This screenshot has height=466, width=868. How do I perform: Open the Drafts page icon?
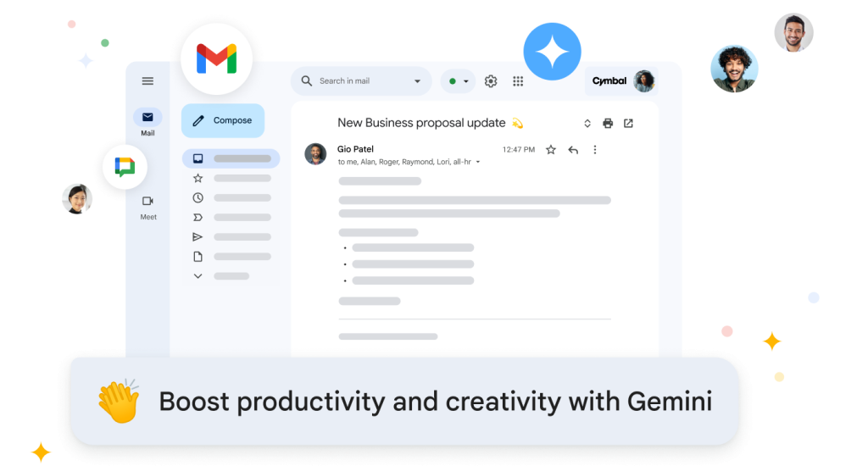click(x=198, y=256)
